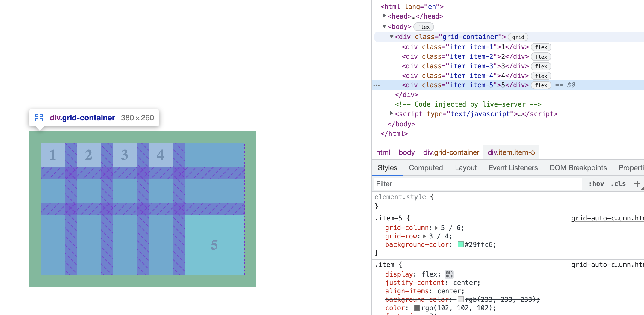Select div.grid-container in the breadcrumb
Image resolution: width=644 pixels, height=315 pixels.
click(451, 152)
